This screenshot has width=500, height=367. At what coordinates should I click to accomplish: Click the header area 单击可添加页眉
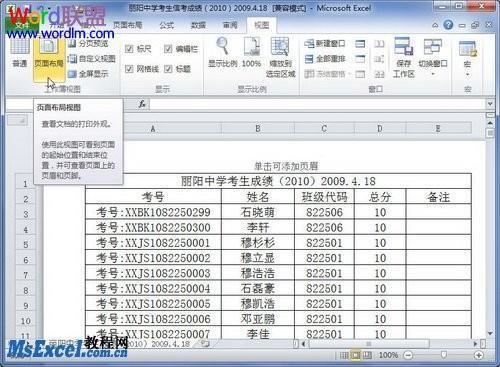tap(286, 166)
